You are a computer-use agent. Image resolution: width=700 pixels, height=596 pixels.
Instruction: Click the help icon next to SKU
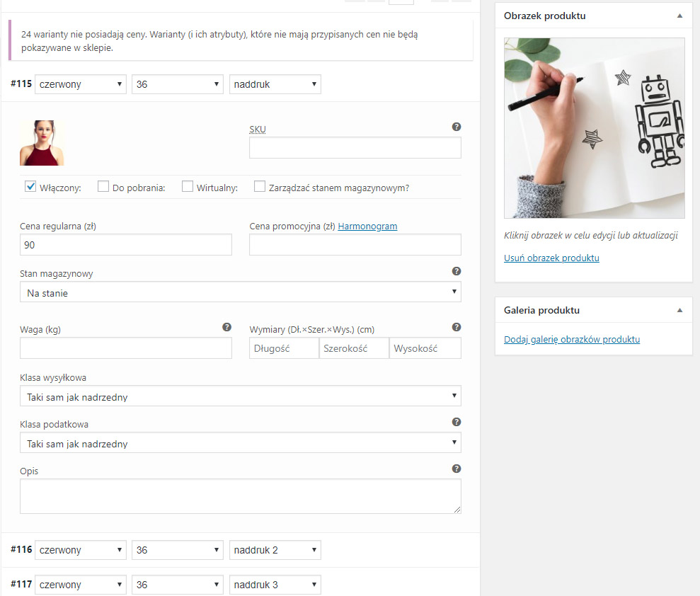click(457, 127)
